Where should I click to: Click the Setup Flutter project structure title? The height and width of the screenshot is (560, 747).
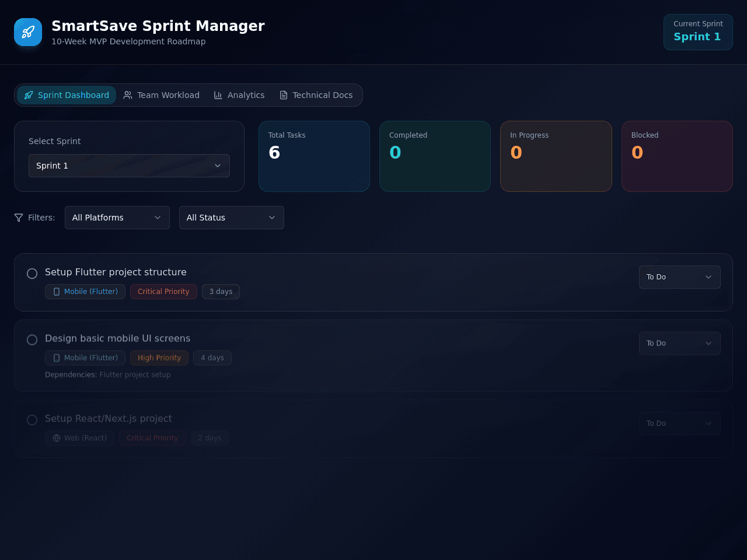116,272
